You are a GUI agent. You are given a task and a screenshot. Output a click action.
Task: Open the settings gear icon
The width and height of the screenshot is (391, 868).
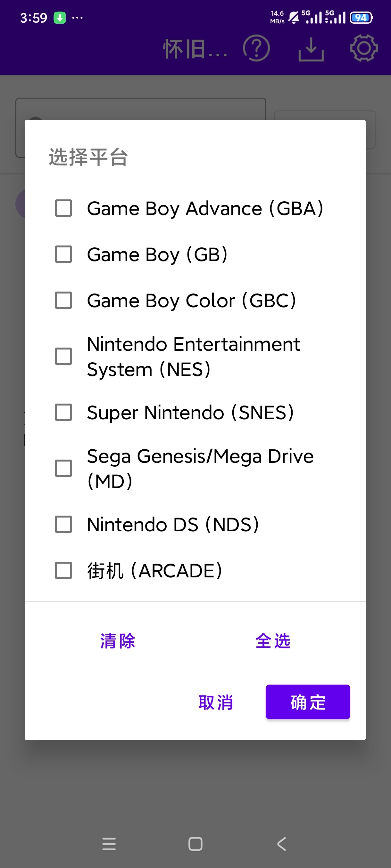coord(364,48)
